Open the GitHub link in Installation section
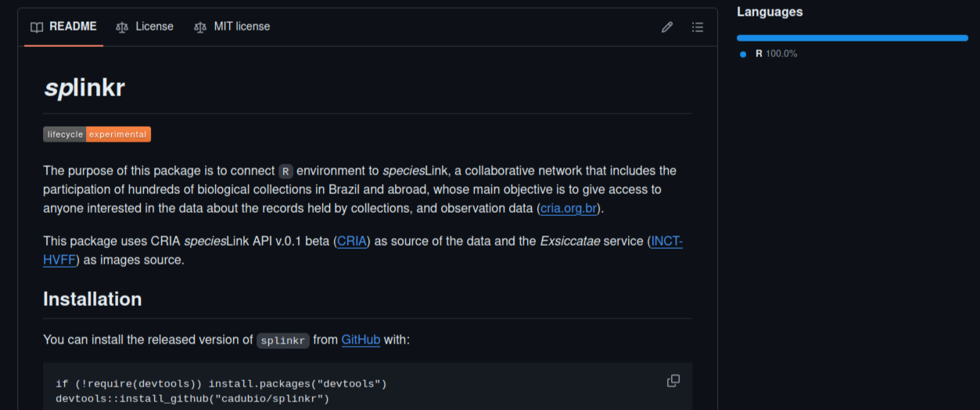Image resolution: width=980 pixels, height=410 pixels. [x=361, y=340]
